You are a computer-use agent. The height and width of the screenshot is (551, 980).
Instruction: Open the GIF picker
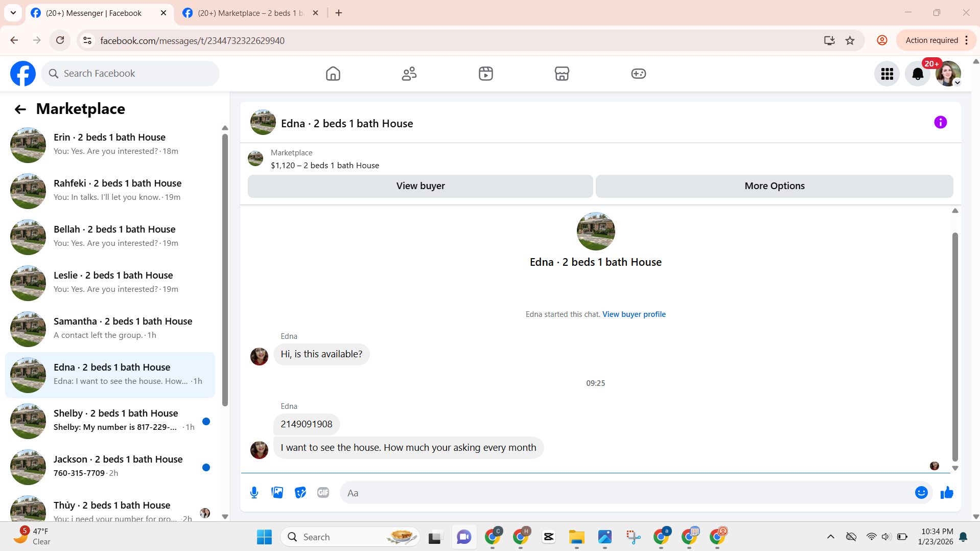tap(323, 493)
